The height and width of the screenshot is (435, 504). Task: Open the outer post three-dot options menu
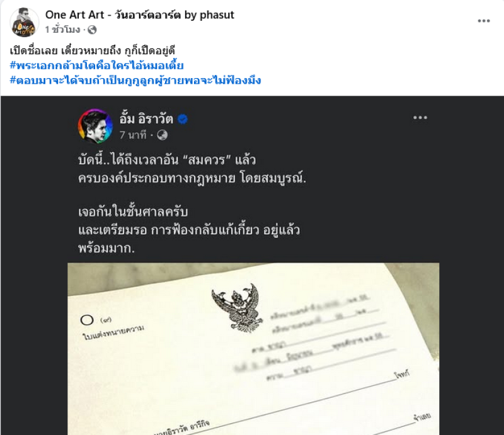click(484, 21)
